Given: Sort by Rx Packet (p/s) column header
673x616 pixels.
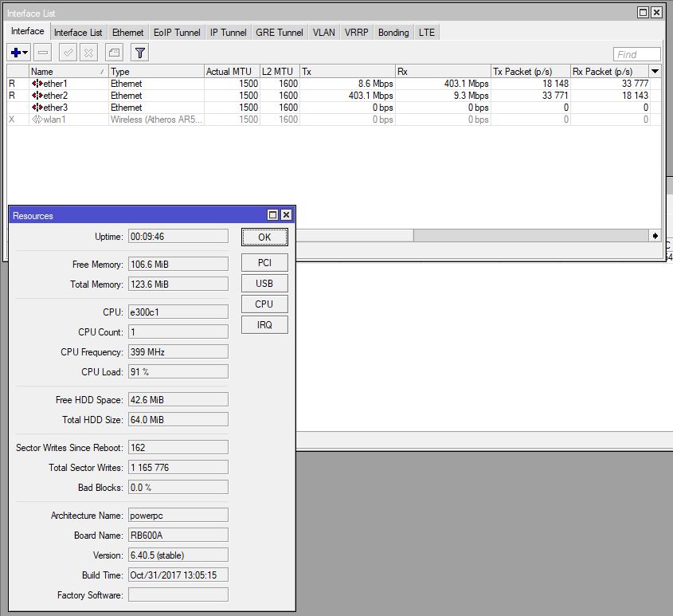Looking at the screenshot, I should click(x=610, y=71).
